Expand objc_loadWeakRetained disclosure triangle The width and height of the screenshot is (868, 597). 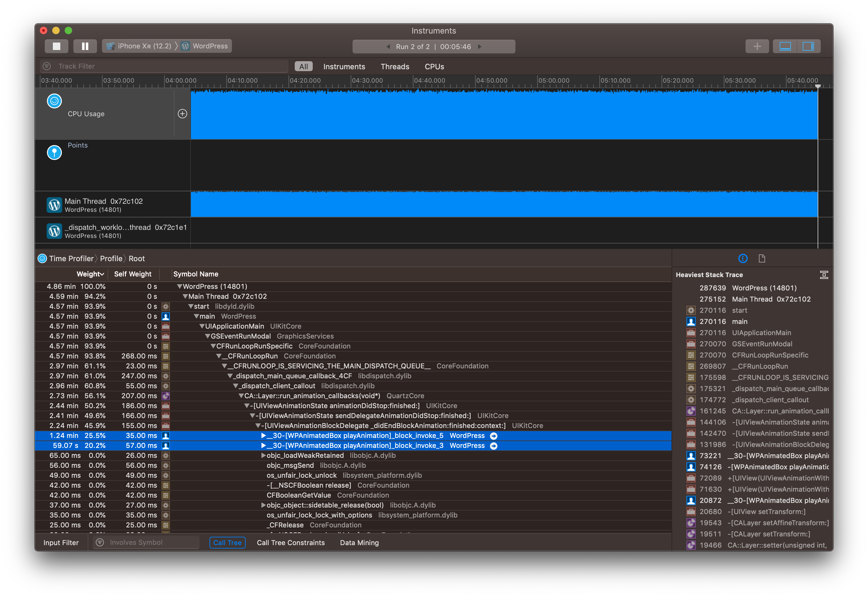pos(264,456)
